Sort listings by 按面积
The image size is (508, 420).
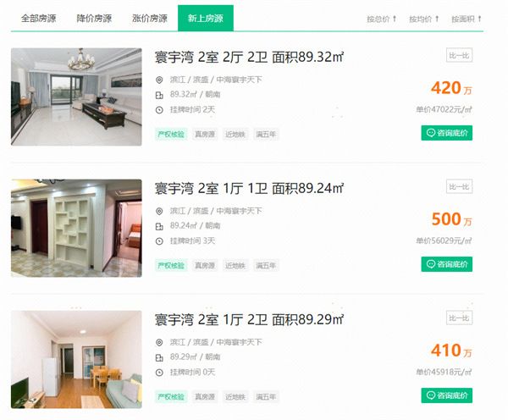pos(467,19)
